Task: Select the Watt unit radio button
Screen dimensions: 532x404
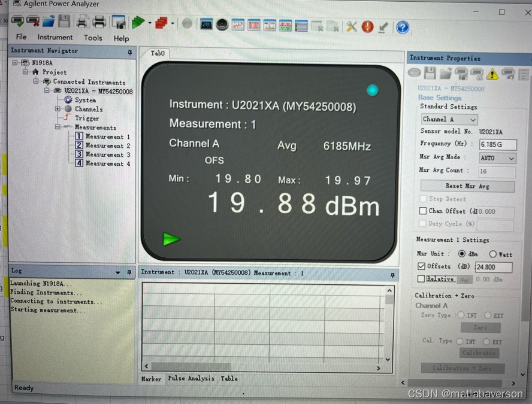Action: tap(493, 254)
